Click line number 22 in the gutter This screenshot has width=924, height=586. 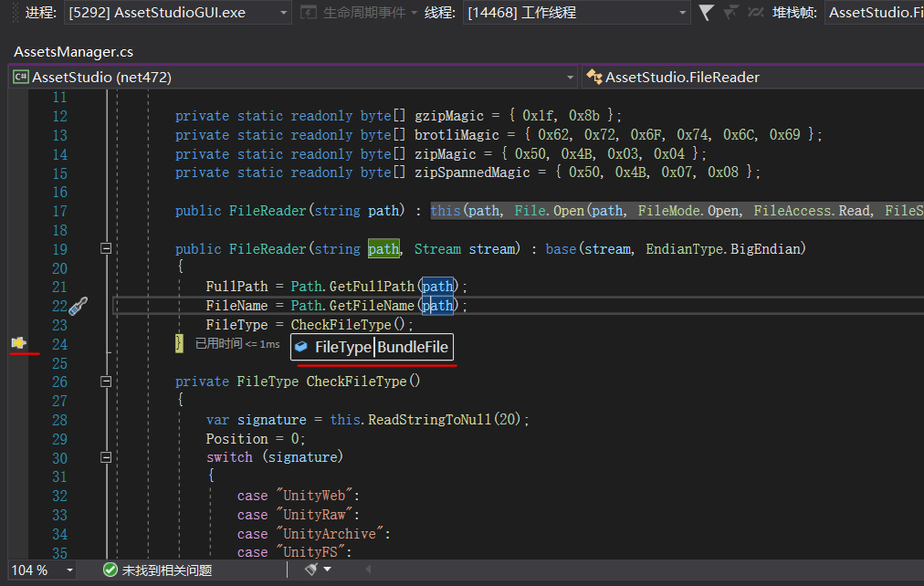pyautogui.click(x=59, y=307)
